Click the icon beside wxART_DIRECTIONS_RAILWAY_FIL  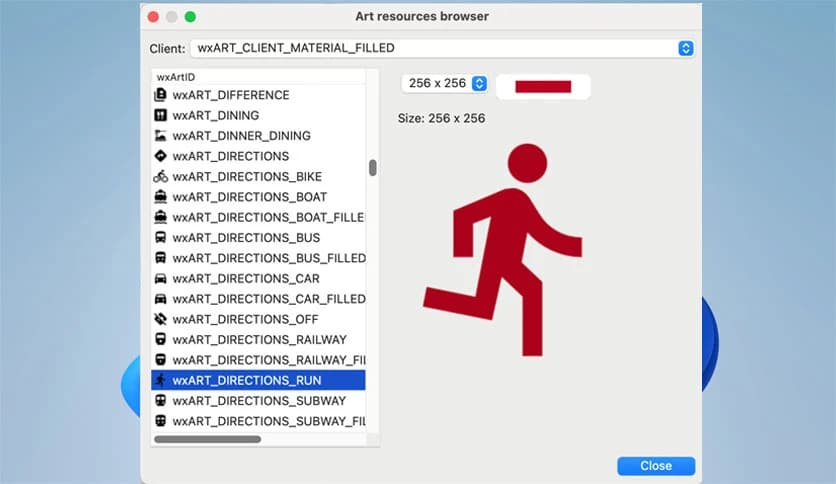tap(160, 360)
